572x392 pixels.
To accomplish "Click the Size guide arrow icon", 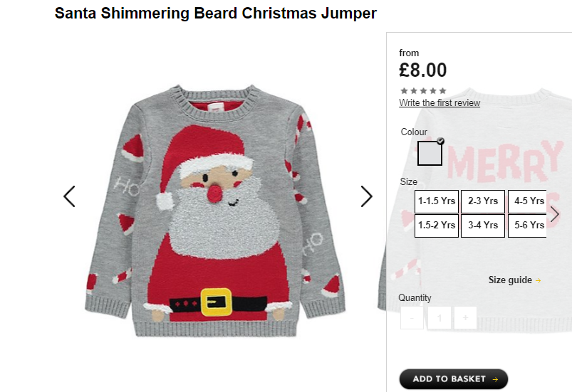I will click(538, 280).
